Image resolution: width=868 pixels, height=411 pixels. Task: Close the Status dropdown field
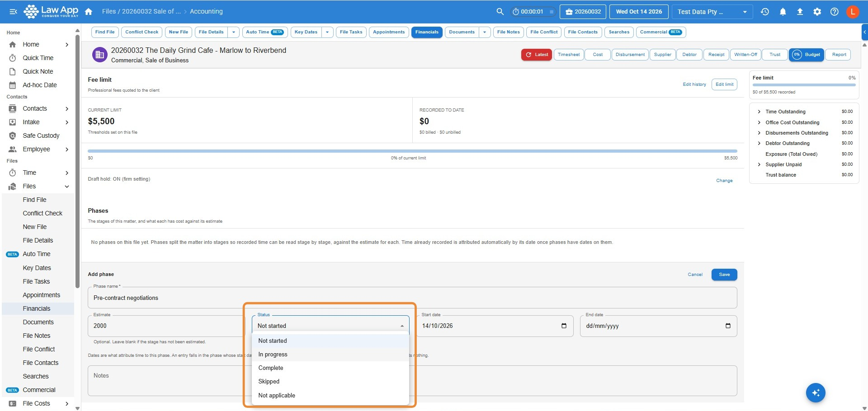tap(330, 326)
